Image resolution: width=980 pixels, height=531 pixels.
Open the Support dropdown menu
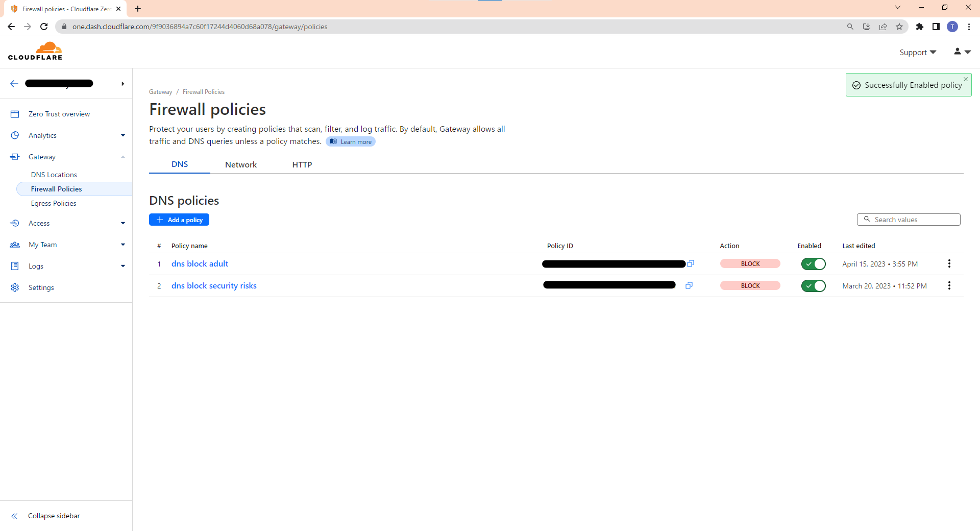coord(918,52)
